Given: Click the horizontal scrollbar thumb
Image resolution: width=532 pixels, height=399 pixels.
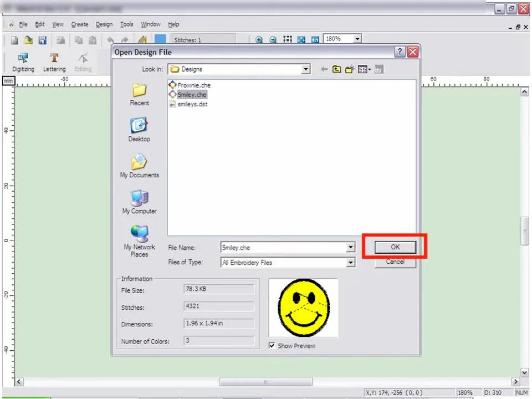Looking at the screenshot, I should click(265, 382).
